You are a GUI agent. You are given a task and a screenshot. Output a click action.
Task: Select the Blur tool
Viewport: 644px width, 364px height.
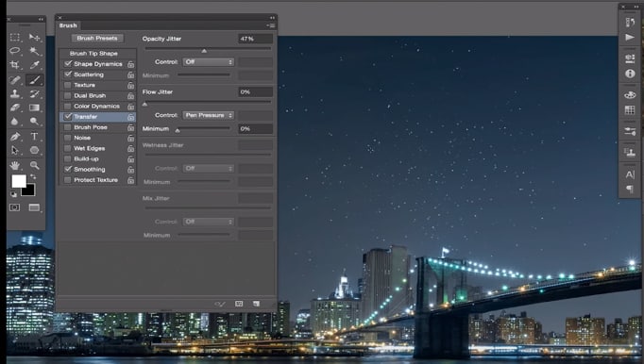click(x=15, y=122)
